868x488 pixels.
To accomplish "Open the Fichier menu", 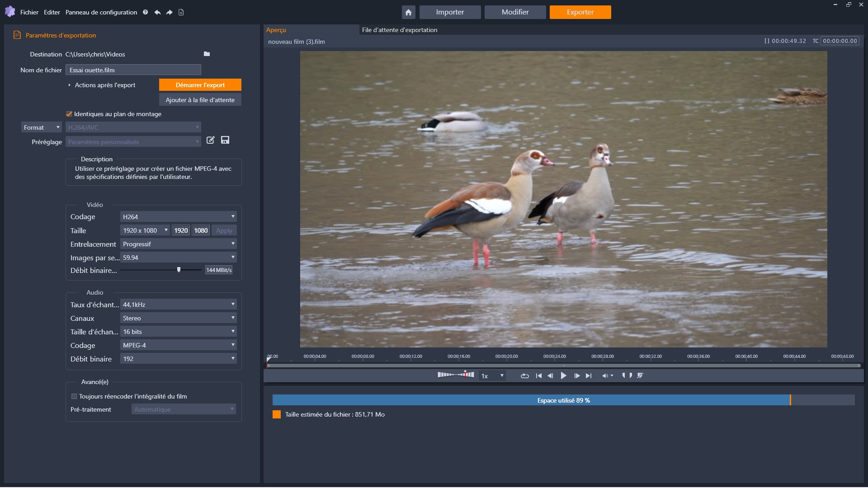I will point(29,12).
